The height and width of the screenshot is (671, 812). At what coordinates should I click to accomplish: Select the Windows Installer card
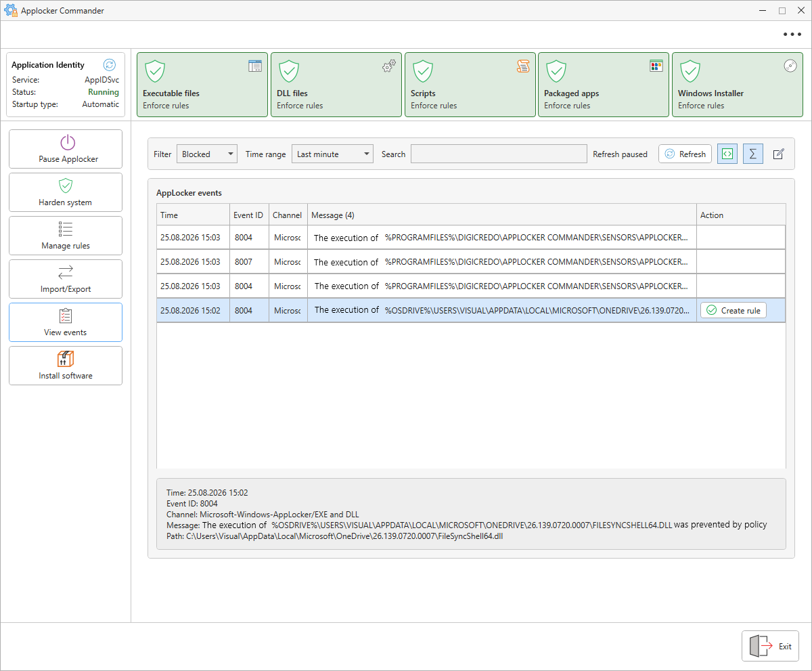738,85
